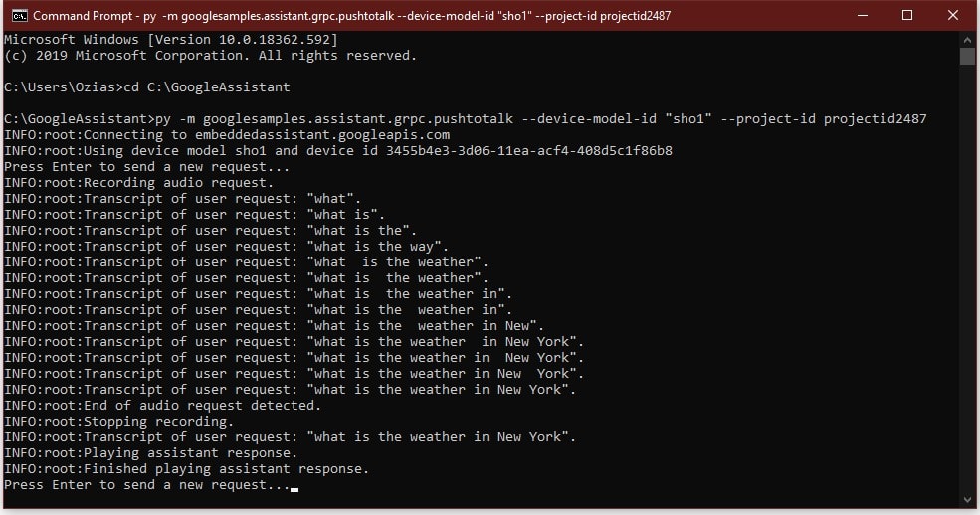Click the scrollbar up arrow
The height and width of the screenshot is (515, 980).
click(967, 40)
